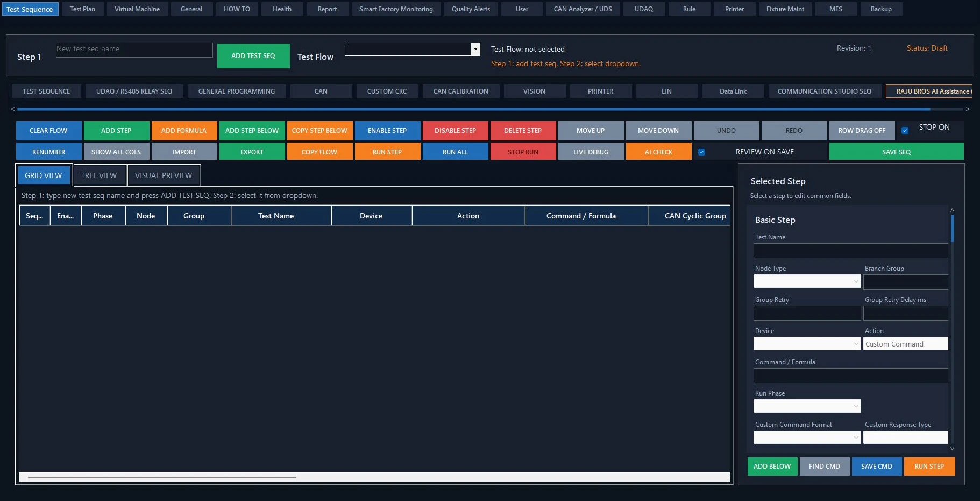Switch to the Test Plan tab
This screenshot has height=501, width=980.
[82, 9]
